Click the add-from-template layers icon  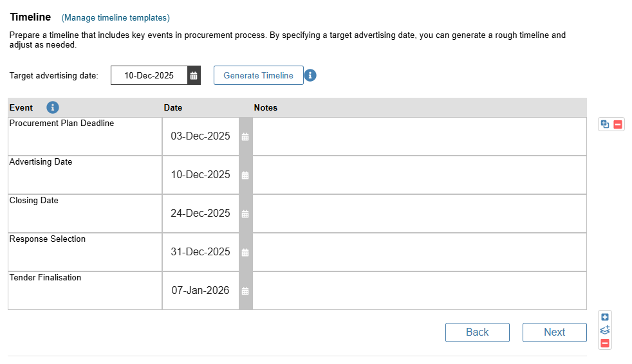pos(604,330)
